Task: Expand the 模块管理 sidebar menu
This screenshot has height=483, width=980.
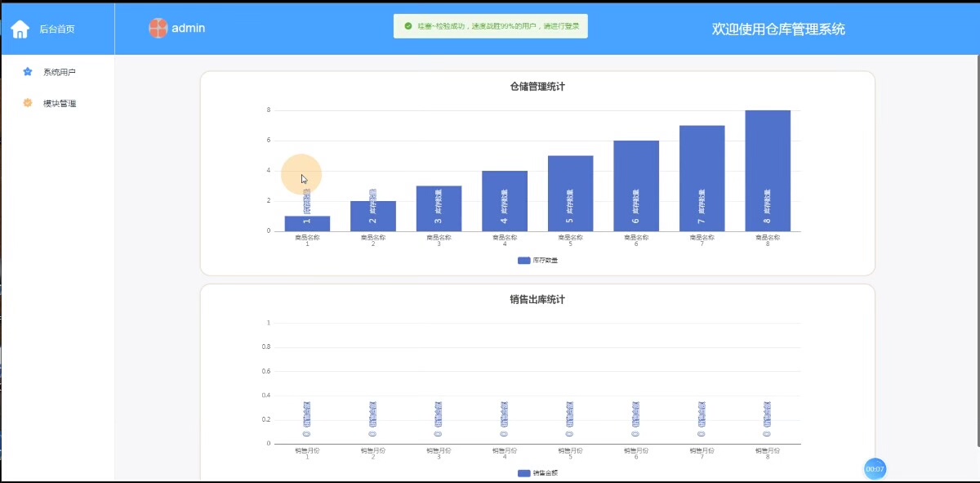Action: pos(59,103)
